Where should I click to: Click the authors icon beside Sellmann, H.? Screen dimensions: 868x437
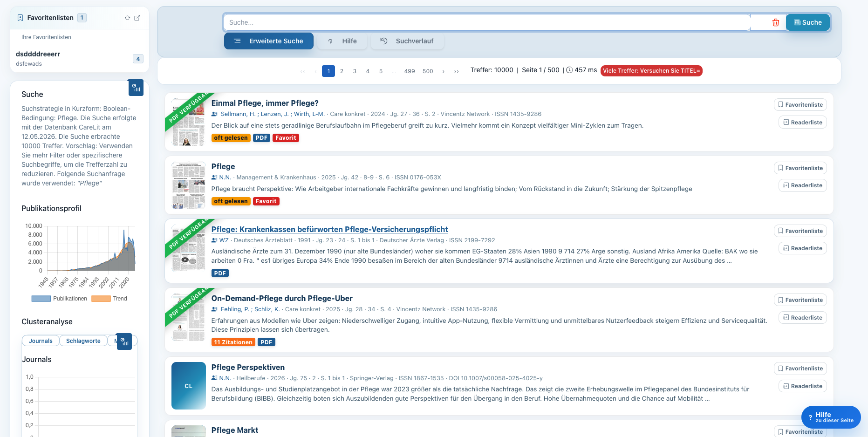(214, 114)
